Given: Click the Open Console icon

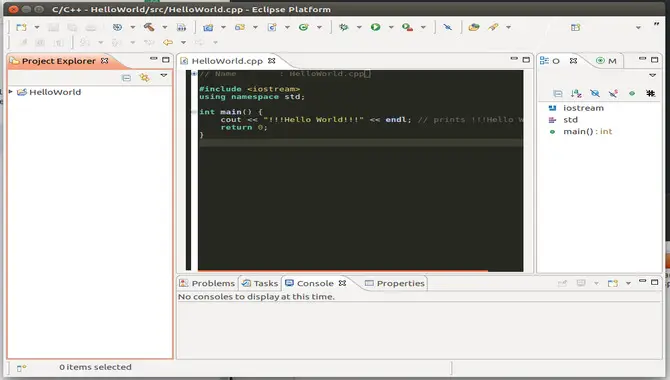Looking at the screenshot, I should [x=613, y=283].
